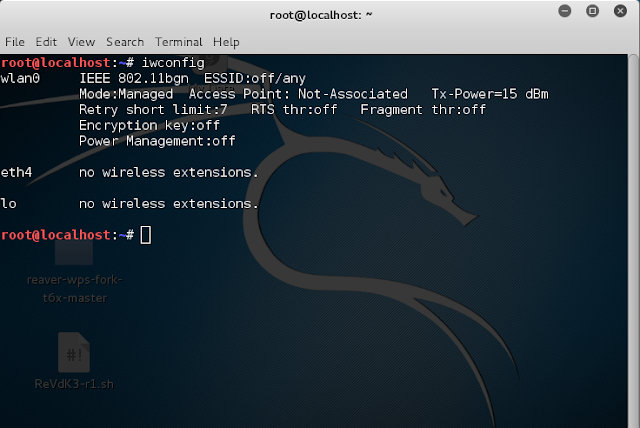Viewport: 640px width, 428px height.
Task: Open the File menu
Action: click(x=15, y=42)
